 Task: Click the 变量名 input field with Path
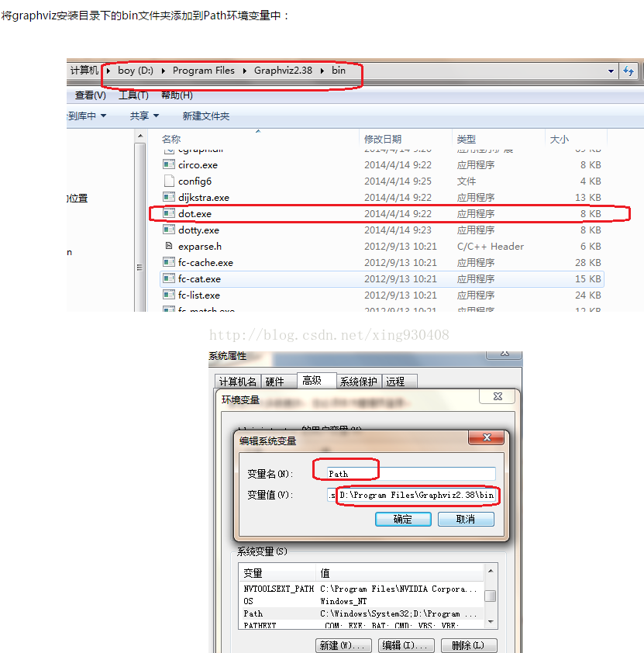click(412, 474)
